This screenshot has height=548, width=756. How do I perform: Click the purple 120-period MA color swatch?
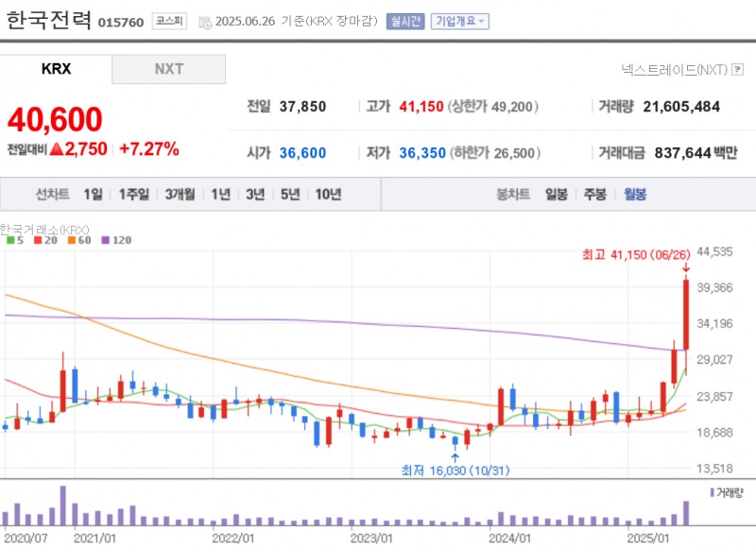click(x=106, y=240)
